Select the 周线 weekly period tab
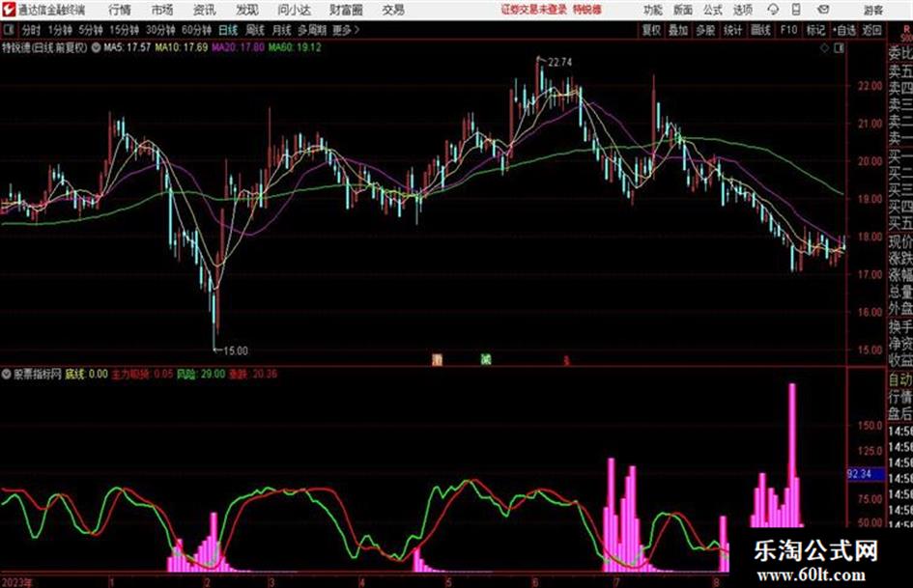913x588 pixels. [255, 30]
